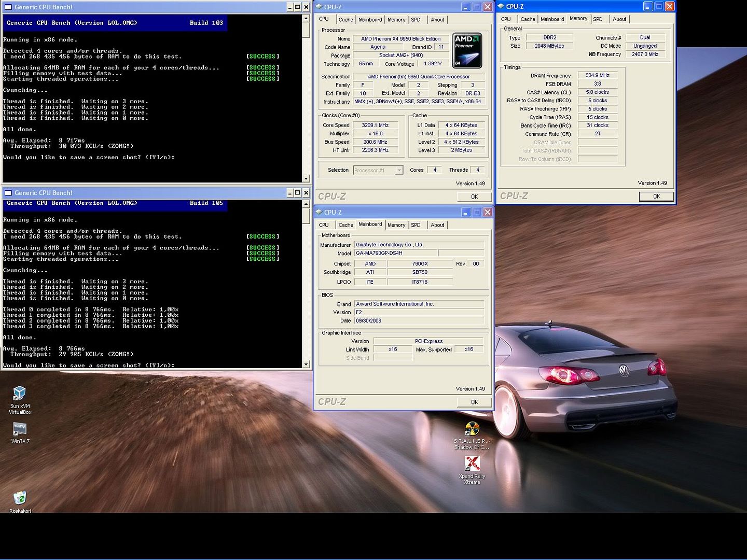747x560 pixels.
Task: Select Memory tab in Mainboard CPU-Z window
Action: 396,225
